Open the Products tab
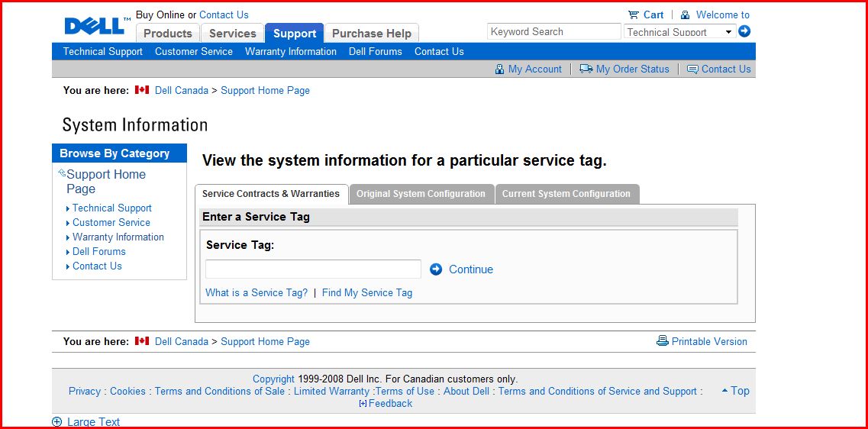 coord(168,34)
